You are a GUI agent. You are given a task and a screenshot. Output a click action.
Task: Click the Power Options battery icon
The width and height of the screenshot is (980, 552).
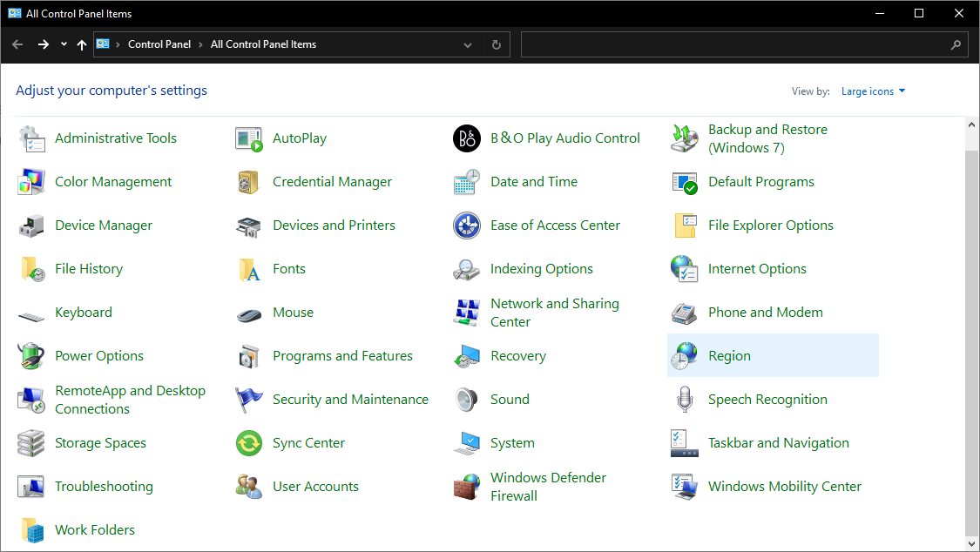pyautogui.click(x=31, y=356)
